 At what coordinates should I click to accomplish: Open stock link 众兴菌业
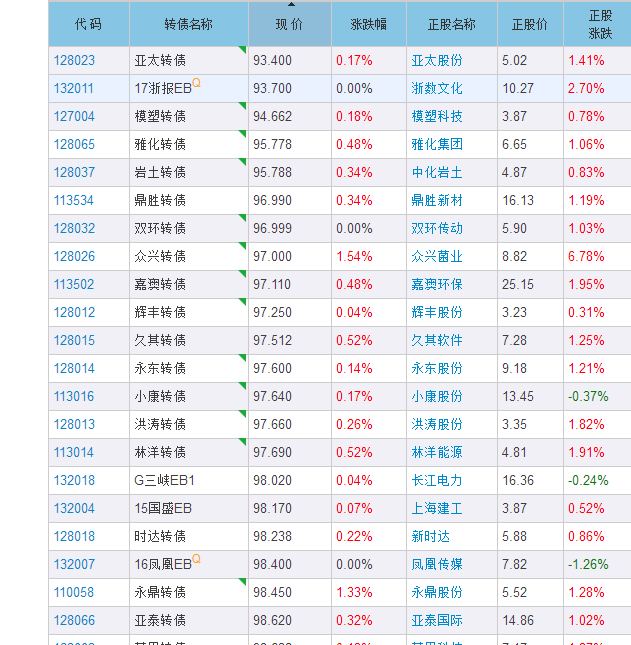[437, 256]
